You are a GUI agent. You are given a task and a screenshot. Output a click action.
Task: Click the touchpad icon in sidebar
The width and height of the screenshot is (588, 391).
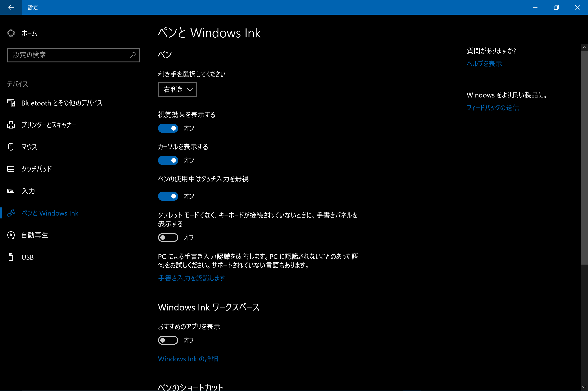pyautogui.click(x=11, y=169)
